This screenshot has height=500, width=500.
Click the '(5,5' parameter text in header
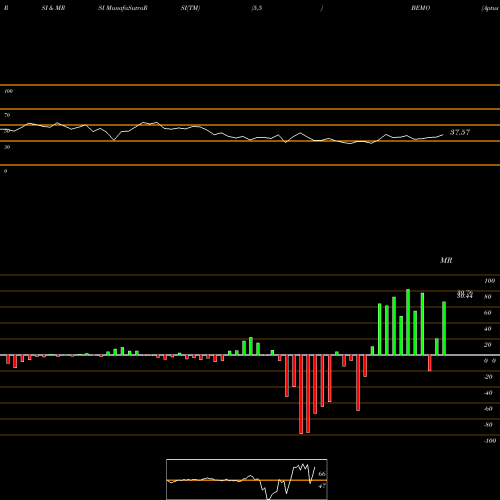coord(257,8)
